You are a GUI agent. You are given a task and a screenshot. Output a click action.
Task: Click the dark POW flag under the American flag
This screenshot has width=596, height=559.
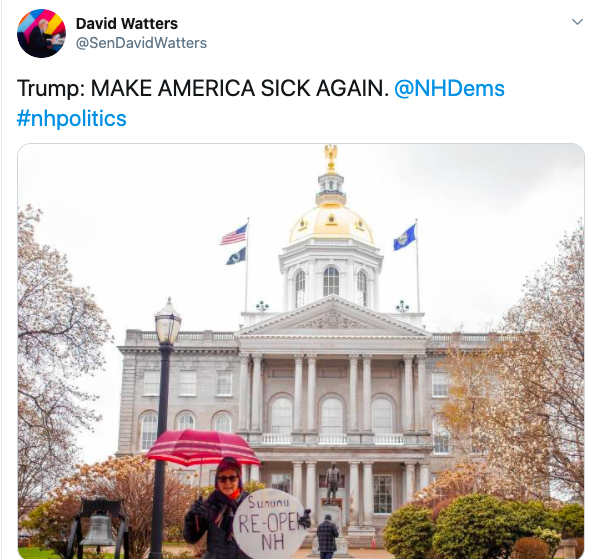(236, 256)
